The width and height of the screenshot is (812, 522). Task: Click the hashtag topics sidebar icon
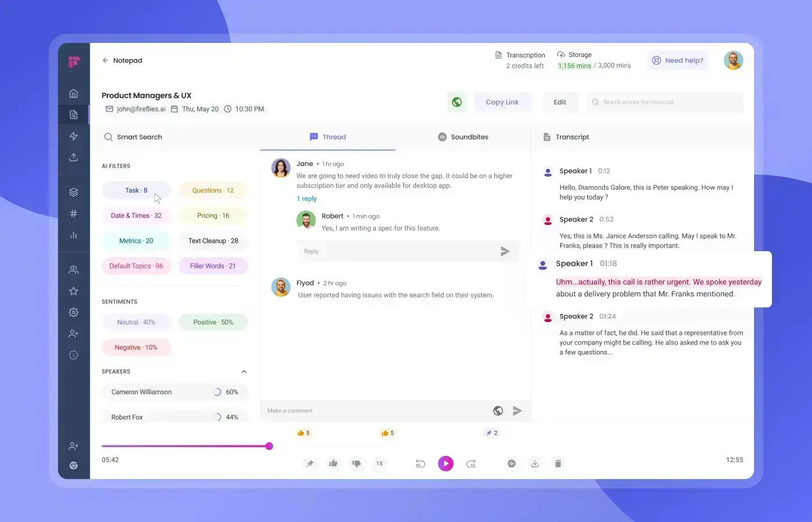click(74, 213)
